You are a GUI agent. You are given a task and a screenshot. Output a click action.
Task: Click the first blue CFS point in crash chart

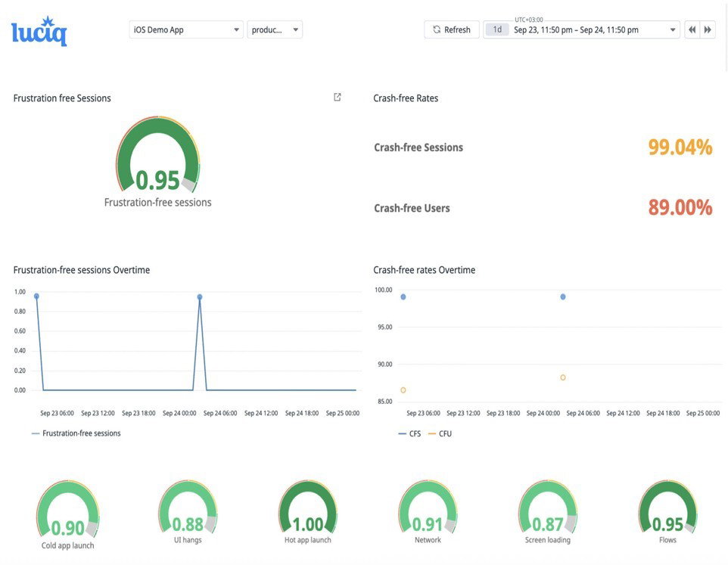(403, 297)
